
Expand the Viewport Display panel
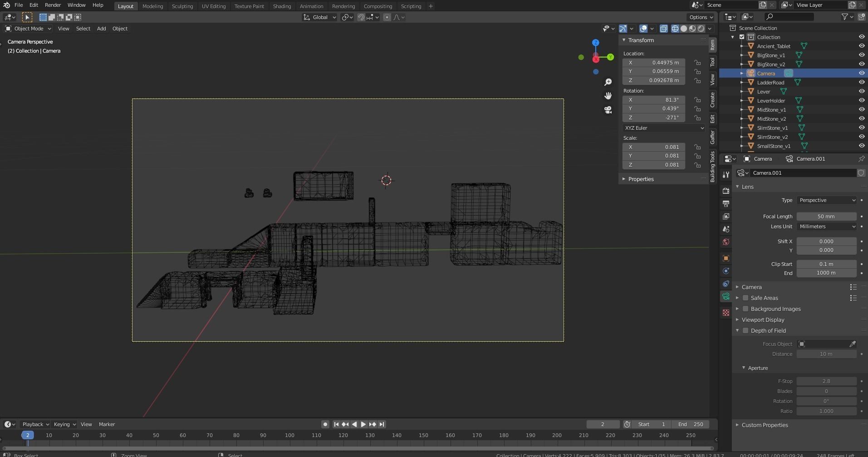click(763, 320)
